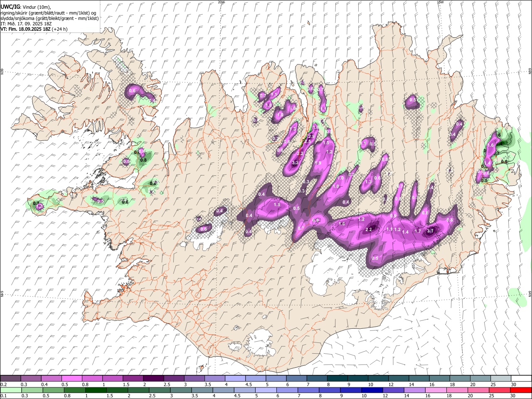The height and width of the screenshot is (399, 532).
Task: Click the "slydda/snjókoma" description line
Action: click(x=49, y=18)
